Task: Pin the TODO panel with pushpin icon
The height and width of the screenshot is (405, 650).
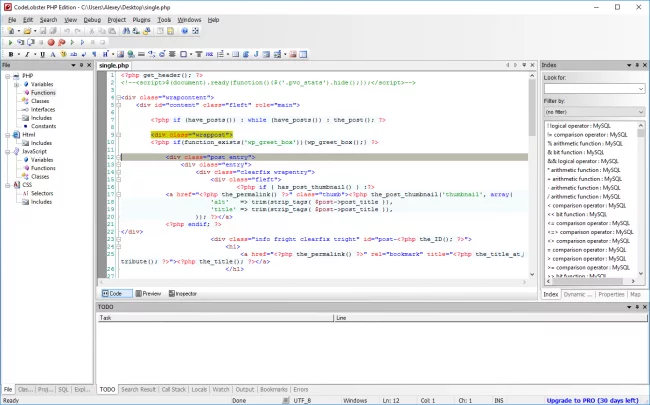Action: pyautogui.click(x=637, y=307)
